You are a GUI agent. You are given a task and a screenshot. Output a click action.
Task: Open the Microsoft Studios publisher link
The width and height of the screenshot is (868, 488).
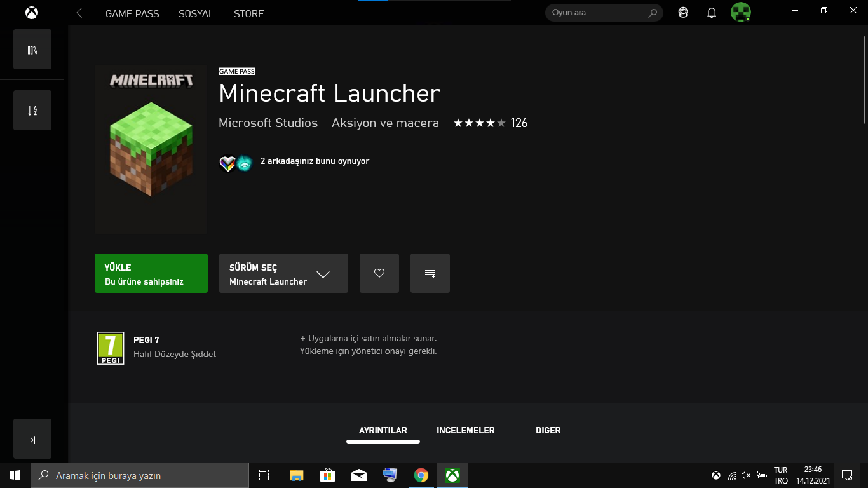click(x=268, y=123)
